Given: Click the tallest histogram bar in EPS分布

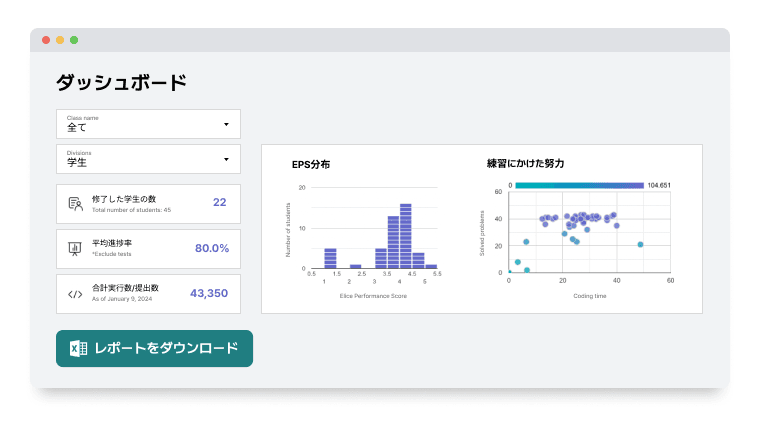Looking at the screenshot, I should 405,236.
